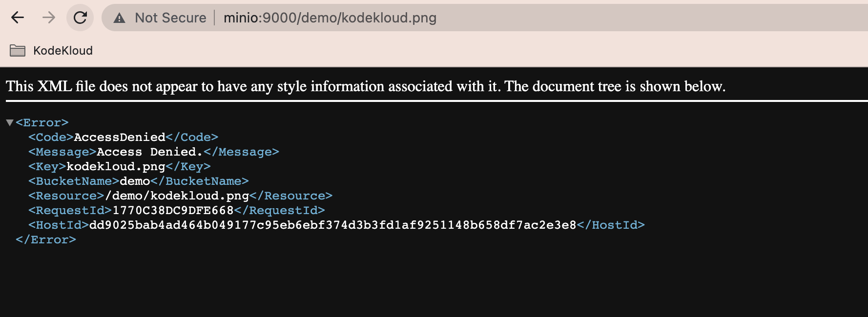The width and height of the screenshot is (868, 317).
Task: Click the RequestId value 1770C38DC9DFE668
Action: coord(173,210)
